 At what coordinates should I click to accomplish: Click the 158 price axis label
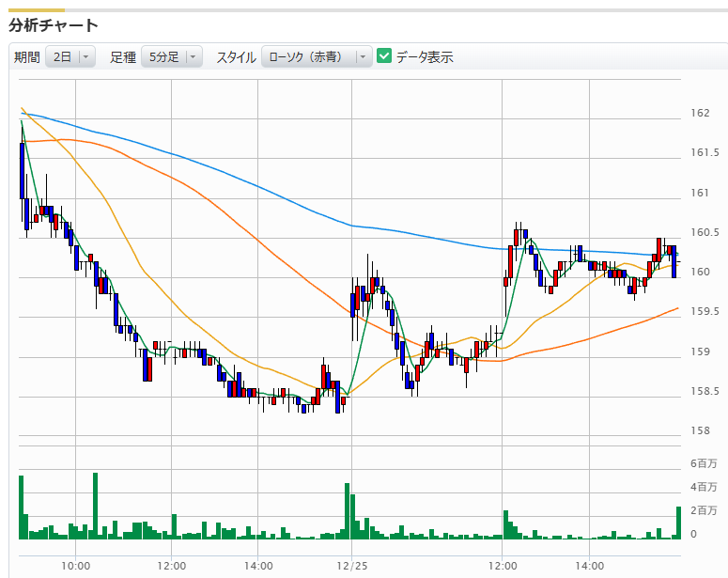pos(700,431)
